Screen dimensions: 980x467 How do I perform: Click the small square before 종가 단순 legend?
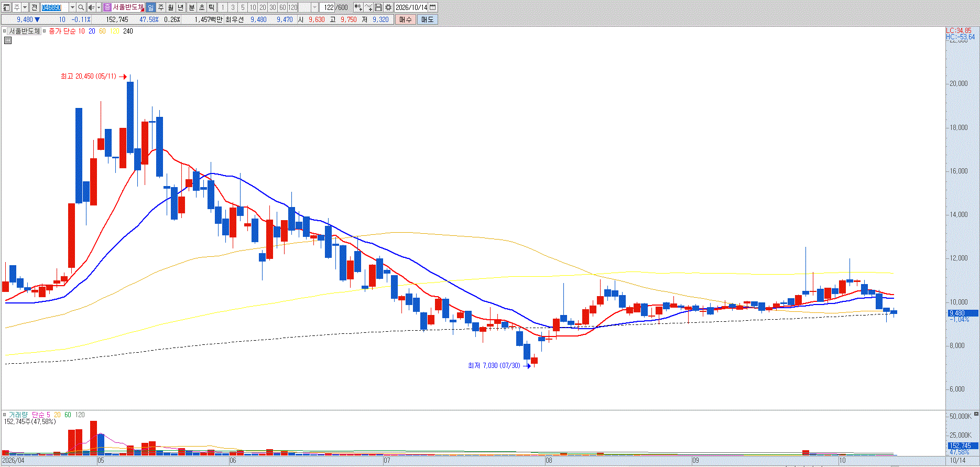click(45, 31)
